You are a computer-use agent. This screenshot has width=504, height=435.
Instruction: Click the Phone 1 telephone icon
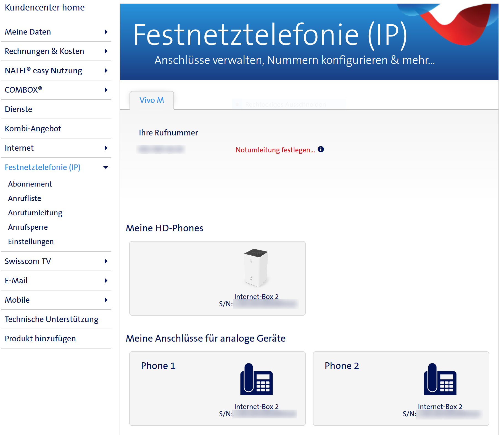256,379
